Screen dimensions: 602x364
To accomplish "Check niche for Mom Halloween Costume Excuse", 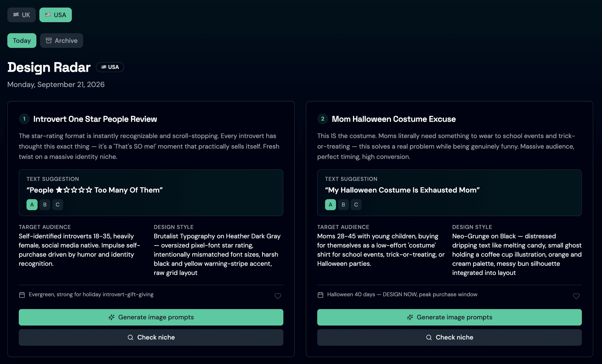I will [449, 337].
